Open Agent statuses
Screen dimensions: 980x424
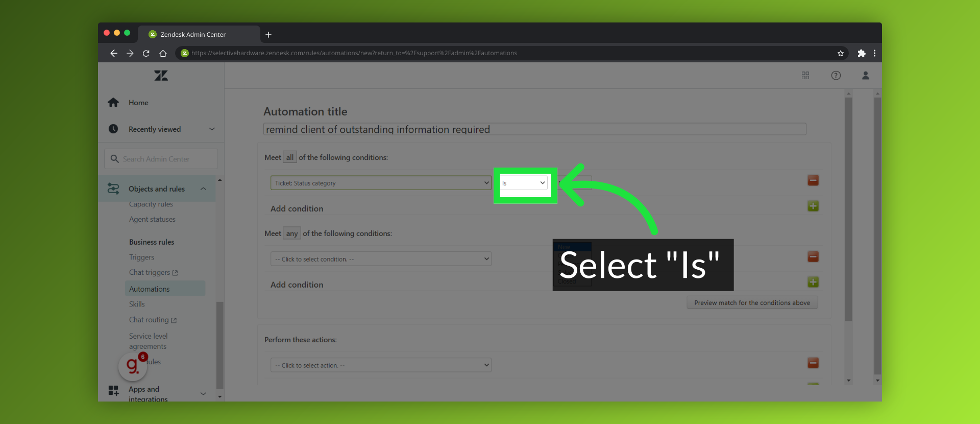(x=152, y=220)
